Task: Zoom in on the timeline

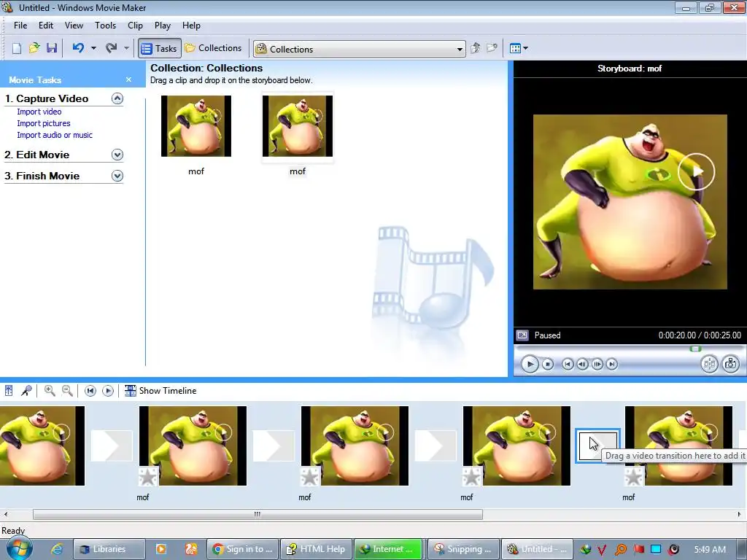Action: 50,391
